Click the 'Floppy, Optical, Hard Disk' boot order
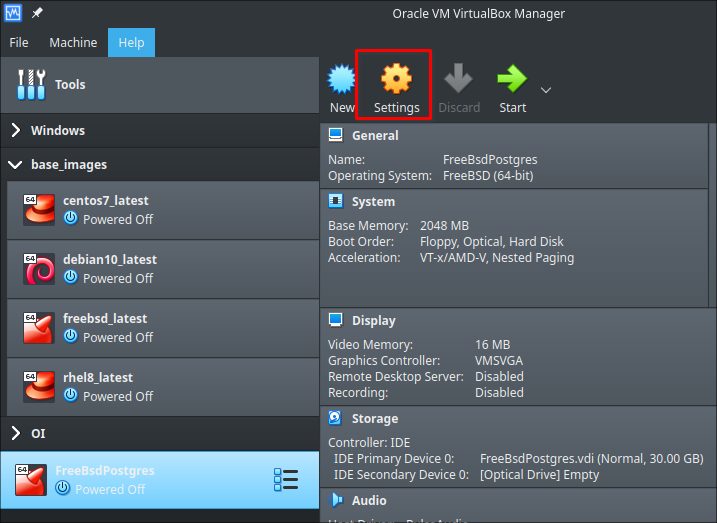 (x=492, y=242)
